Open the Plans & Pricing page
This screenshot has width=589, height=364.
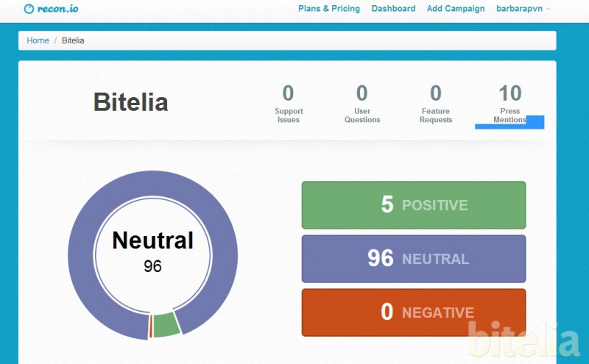[328, 9]
